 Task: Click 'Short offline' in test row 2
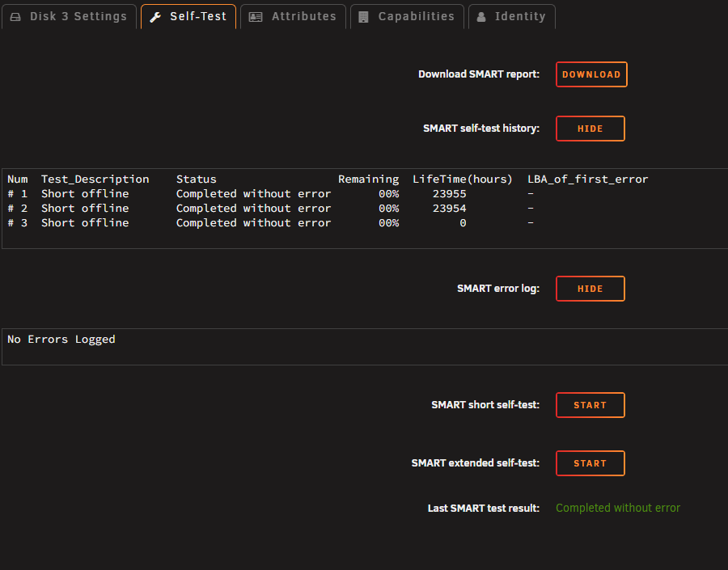(85, 209)
